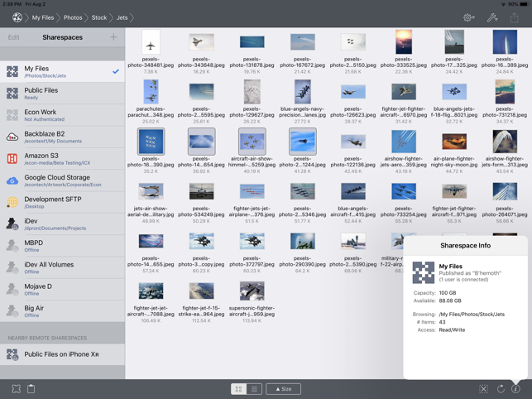Switch to list view
This screenshot has height=399, width=532.
pyautogui.click(x=254, y=388)
